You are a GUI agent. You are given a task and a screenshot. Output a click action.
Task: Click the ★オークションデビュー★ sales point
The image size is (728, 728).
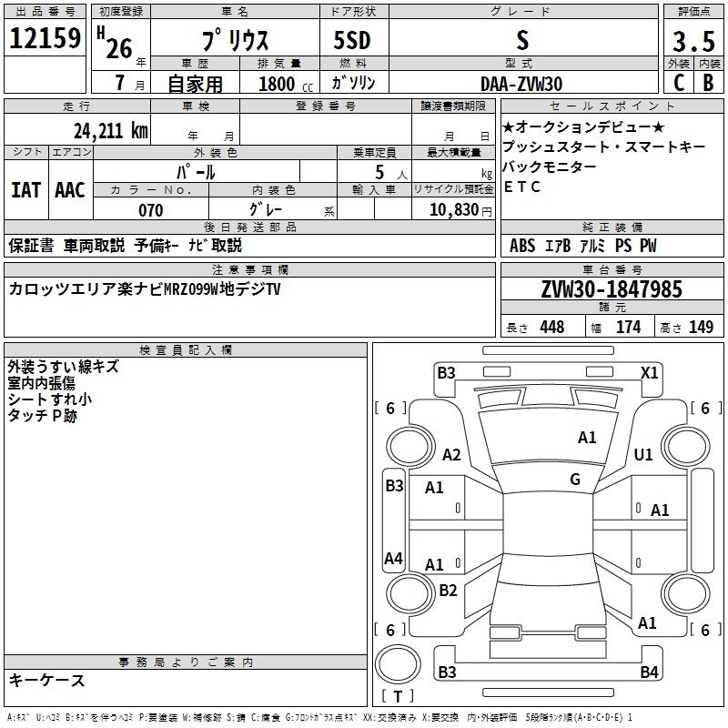tap(583, 126)
